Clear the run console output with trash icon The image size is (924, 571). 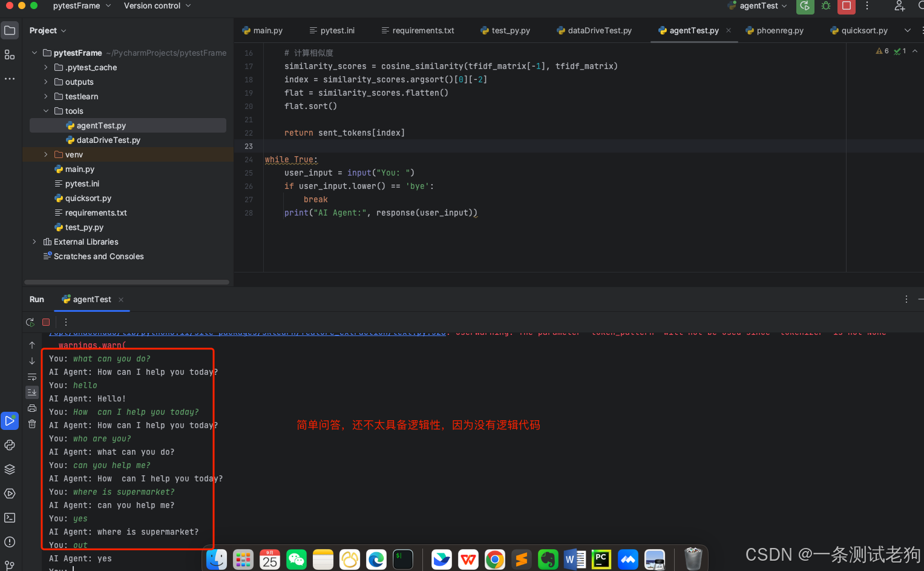31,424
